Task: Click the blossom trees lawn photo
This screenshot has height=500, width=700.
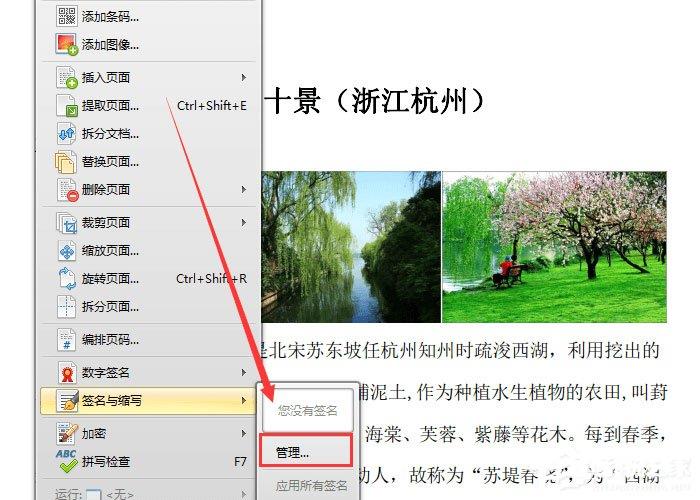Action: (x=554, y=247)
